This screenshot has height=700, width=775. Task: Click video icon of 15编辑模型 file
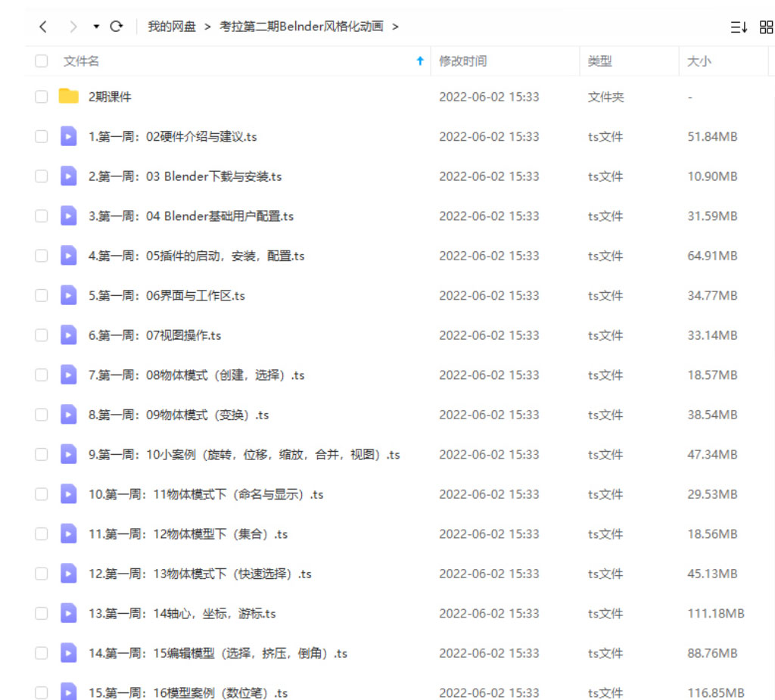tap(69, 653)
